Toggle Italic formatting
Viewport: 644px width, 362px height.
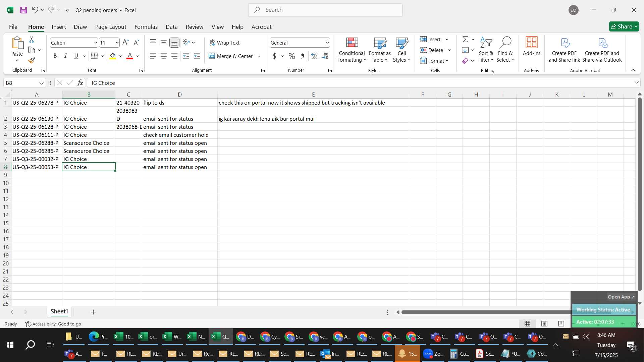(x=66, y=56)
